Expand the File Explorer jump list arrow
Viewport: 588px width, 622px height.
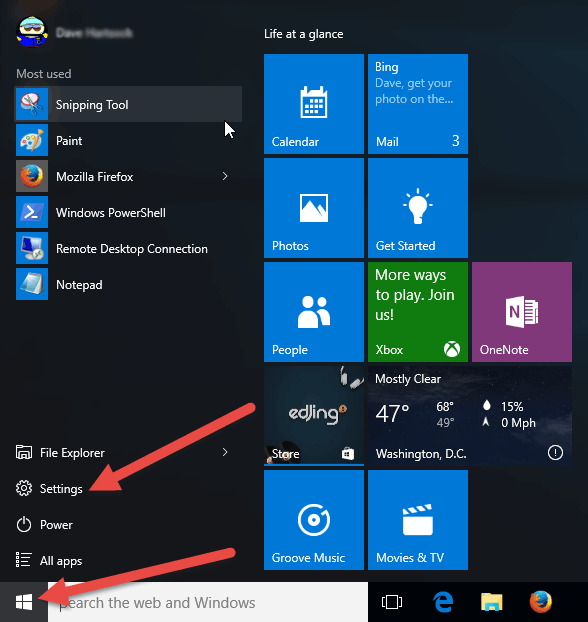tap(225, 452)
